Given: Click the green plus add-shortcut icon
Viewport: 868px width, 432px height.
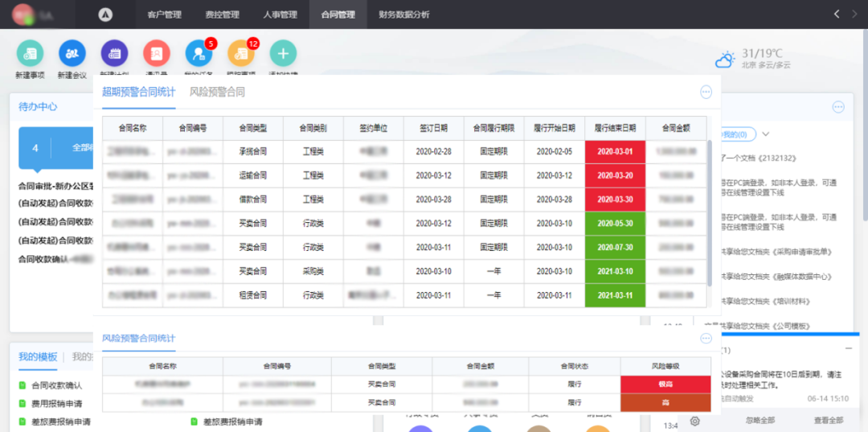Looking at the screenshot, I should click(x=283, y=54).
